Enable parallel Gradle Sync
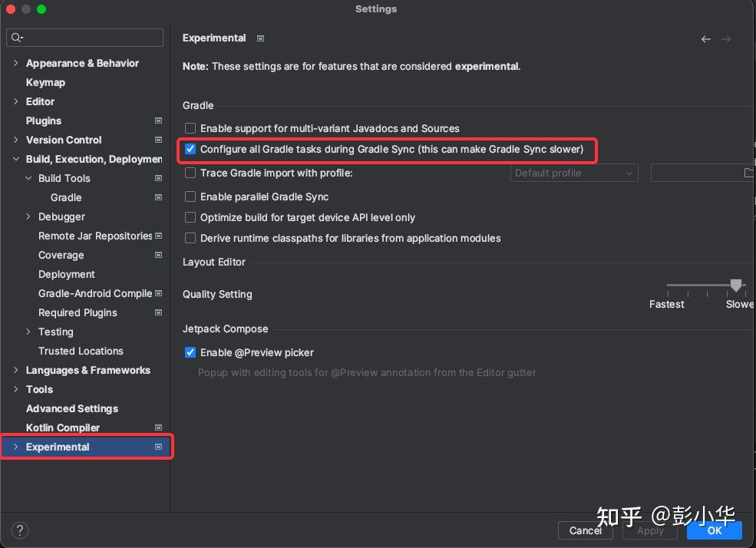 (x=190, y=196)
